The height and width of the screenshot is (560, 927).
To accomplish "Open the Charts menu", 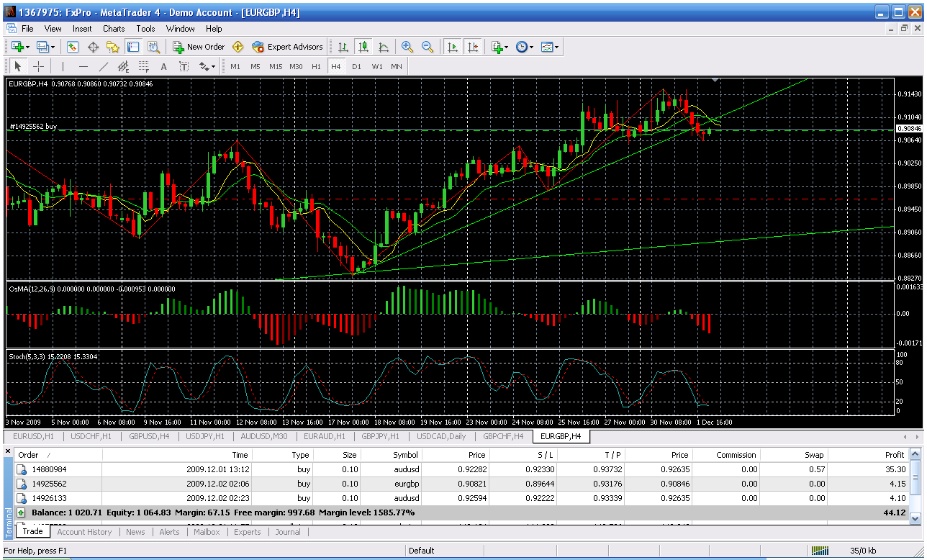I will coord(114,29).
